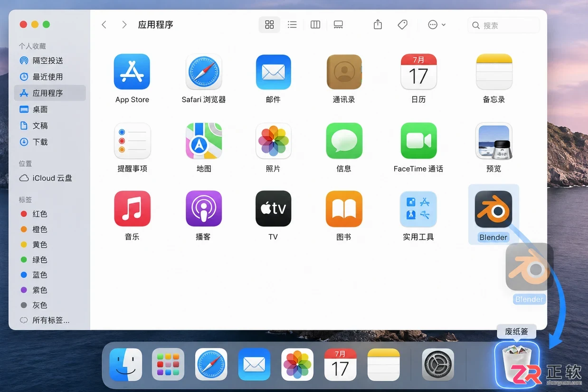Switch to list view
The image size is (588, 392).
pos(292,25)
